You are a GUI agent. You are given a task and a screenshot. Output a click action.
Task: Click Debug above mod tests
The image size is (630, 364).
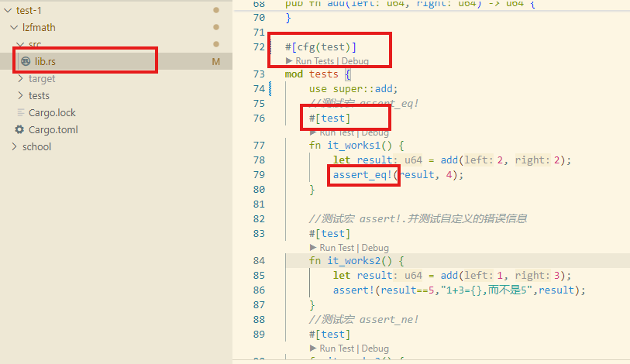(x=355, y=60)
